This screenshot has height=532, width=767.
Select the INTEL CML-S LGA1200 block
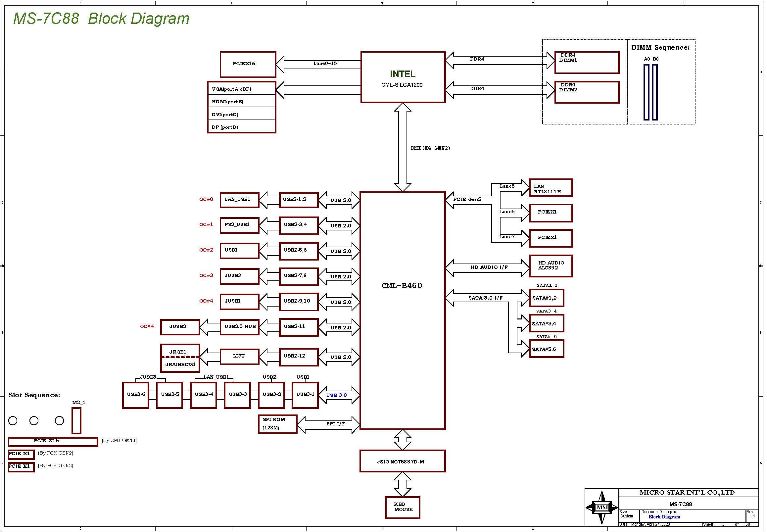click(x=403, y=77)
